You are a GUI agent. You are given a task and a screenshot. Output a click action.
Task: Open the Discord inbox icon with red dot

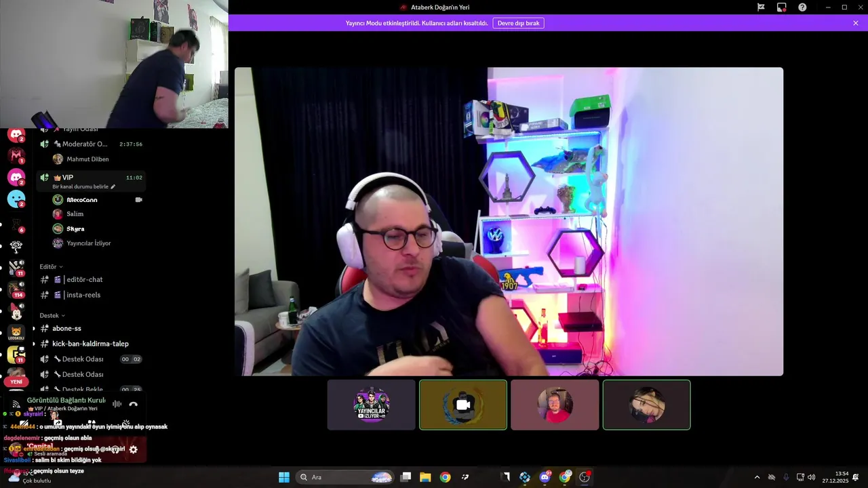click(781, 7)
